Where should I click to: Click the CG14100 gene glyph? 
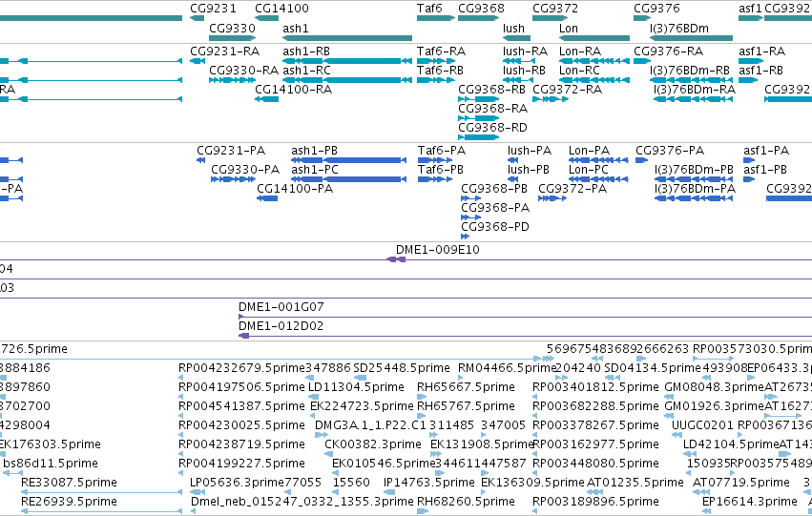coord(267,18)
